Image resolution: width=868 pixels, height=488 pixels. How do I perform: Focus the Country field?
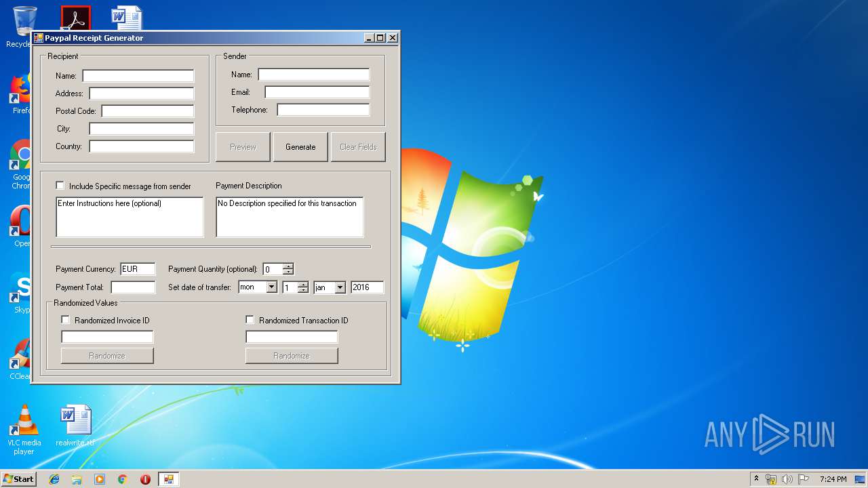142,146
